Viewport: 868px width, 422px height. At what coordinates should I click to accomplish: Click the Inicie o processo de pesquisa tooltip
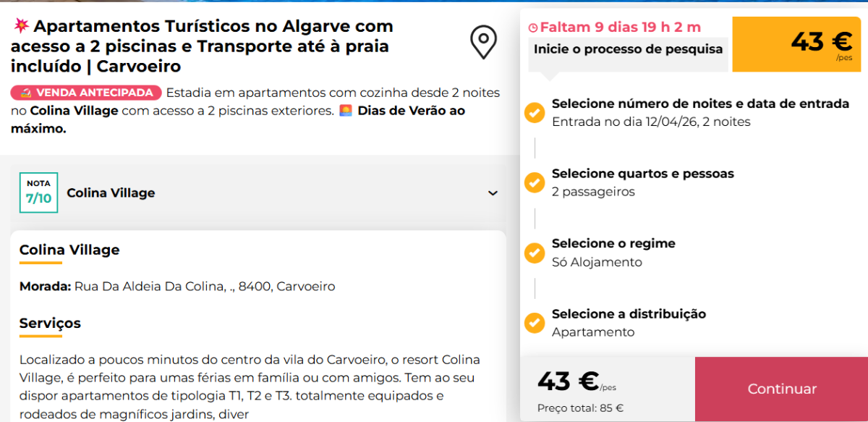[628, 49]
